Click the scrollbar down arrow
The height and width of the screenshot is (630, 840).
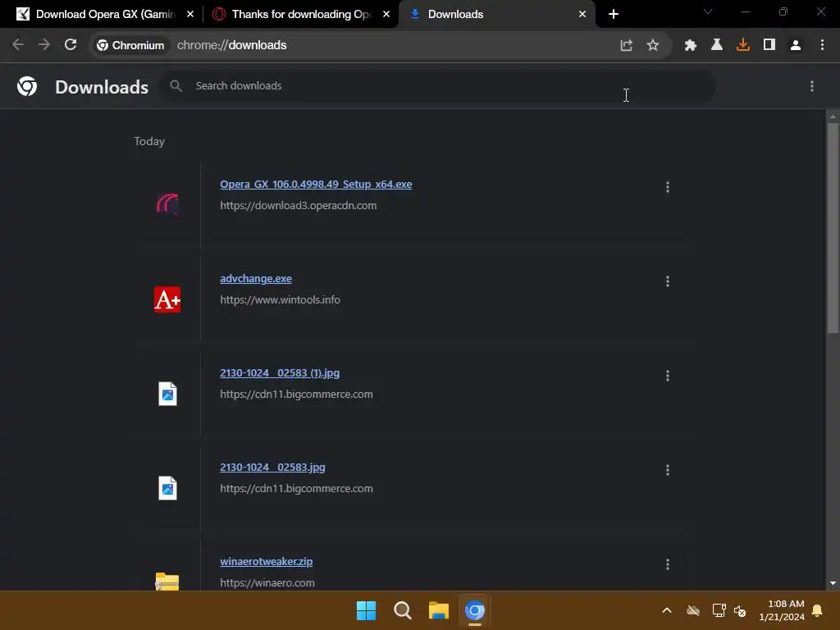coord(833,583)
